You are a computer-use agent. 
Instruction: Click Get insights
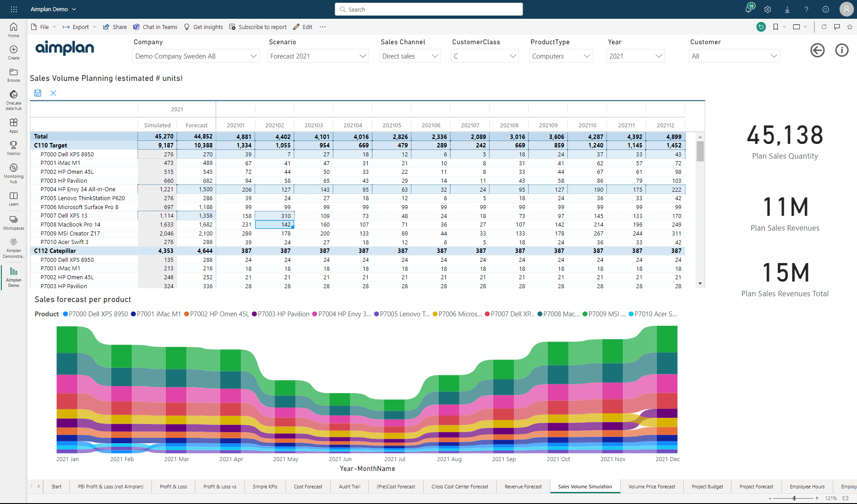tap(203, 27)
